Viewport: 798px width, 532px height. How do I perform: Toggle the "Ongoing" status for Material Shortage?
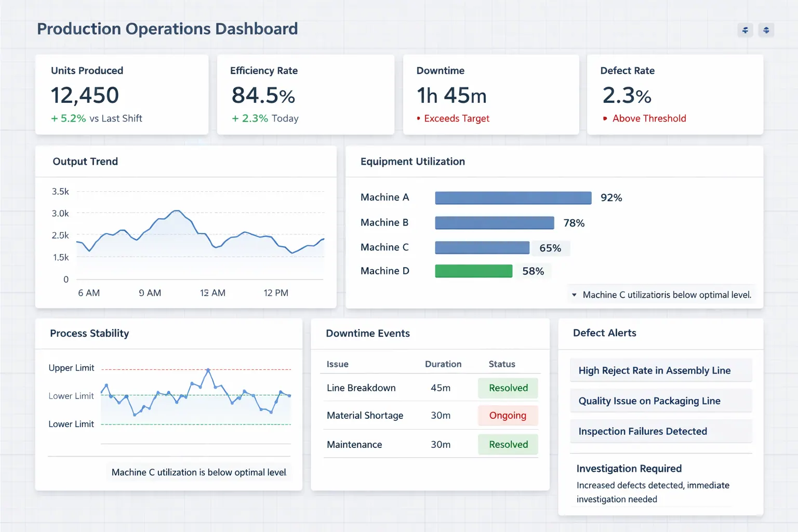[x=508, y=415]
